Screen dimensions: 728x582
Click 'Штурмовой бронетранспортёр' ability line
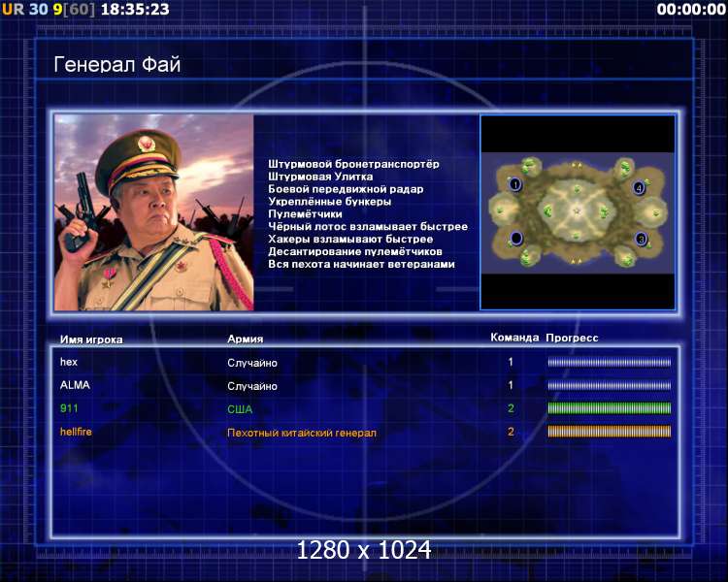point(353,164)
